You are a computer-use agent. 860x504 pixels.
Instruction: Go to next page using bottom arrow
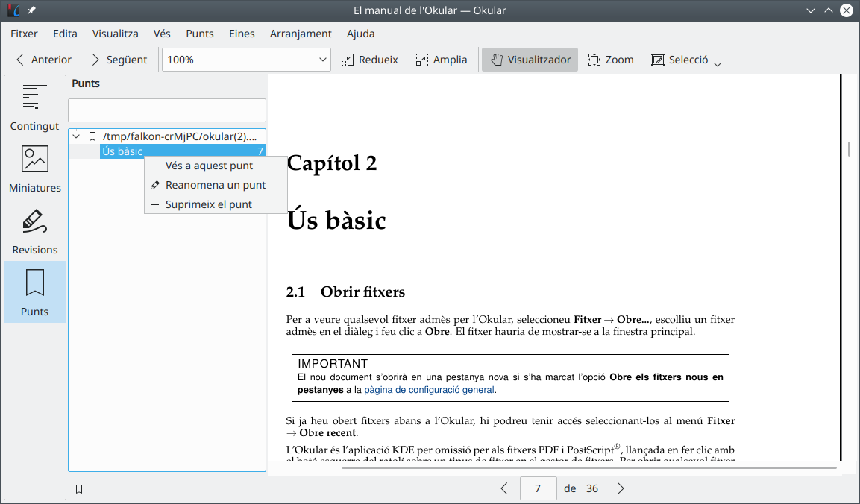pos(621,488)
